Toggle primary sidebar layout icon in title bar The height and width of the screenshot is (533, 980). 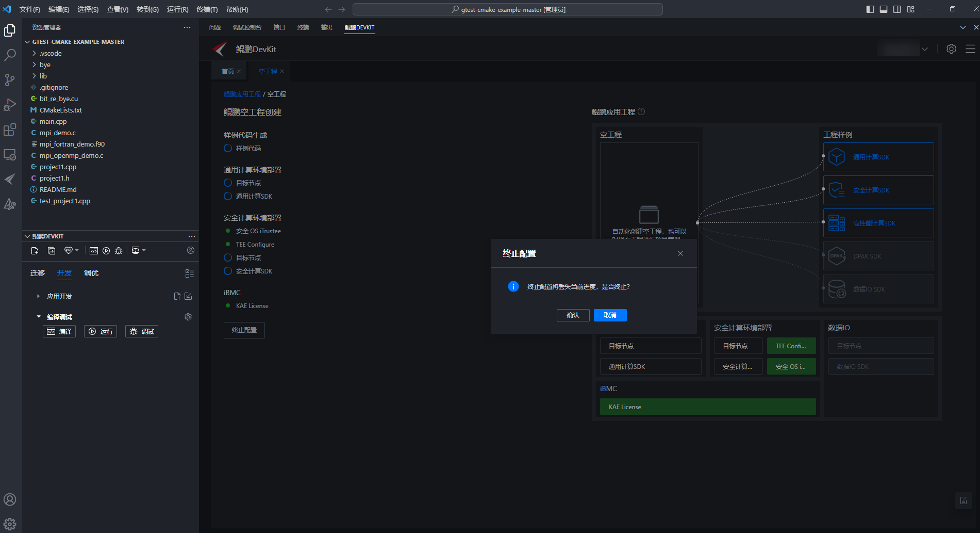click(870, 9)
